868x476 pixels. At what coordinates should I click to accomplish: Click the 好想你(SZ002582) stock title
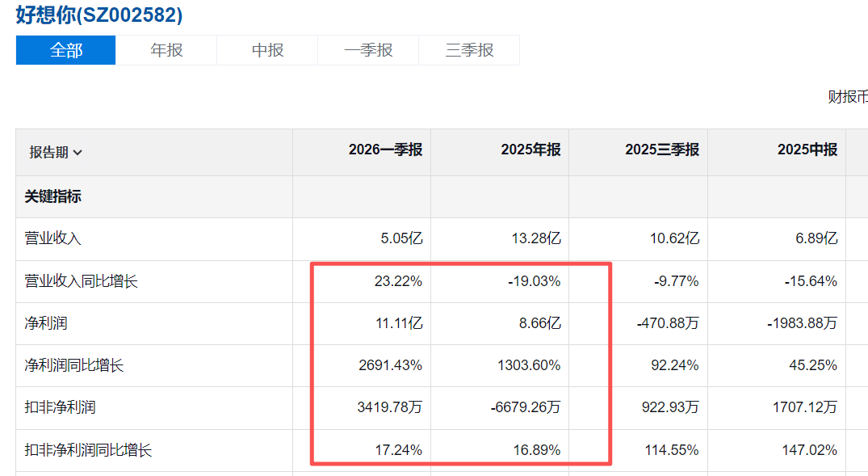[99, 15]
